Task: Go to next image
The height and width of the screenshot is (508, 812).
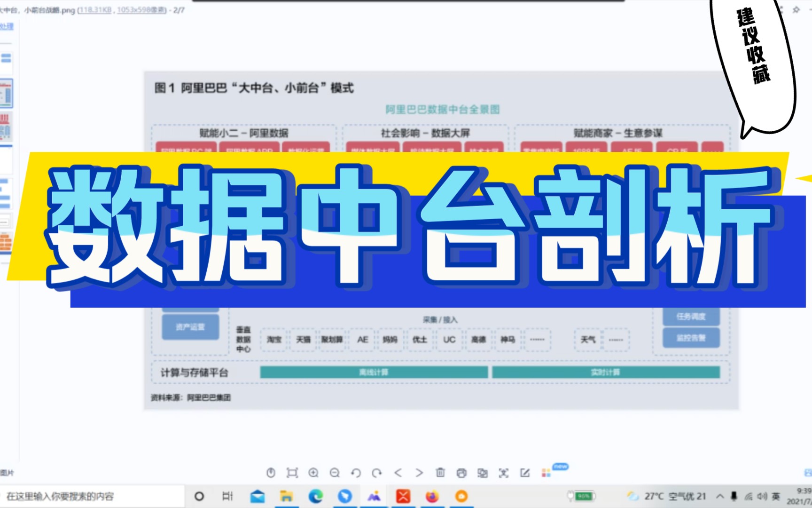Action: (419, 473)
